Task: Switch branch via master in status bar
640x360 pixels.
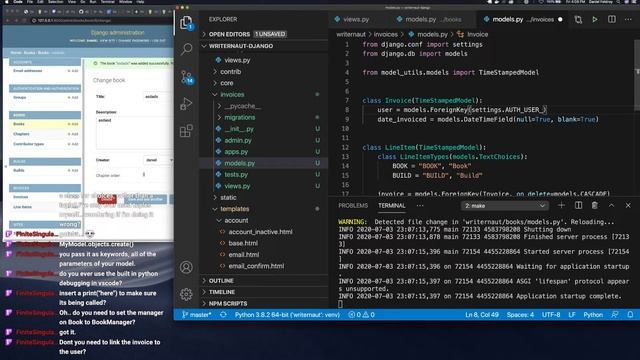Action: [x=197, y=315]
